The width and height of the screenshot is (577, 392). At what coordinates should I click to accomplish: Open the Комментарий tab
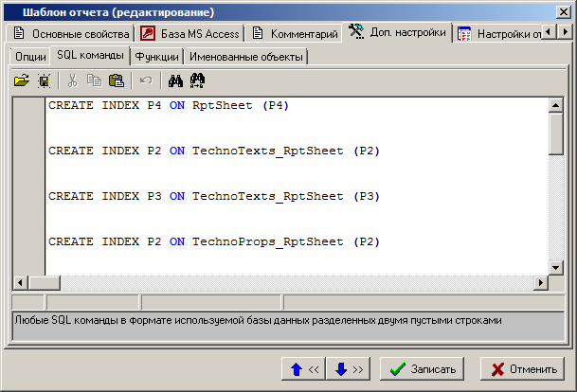(295, 34)
